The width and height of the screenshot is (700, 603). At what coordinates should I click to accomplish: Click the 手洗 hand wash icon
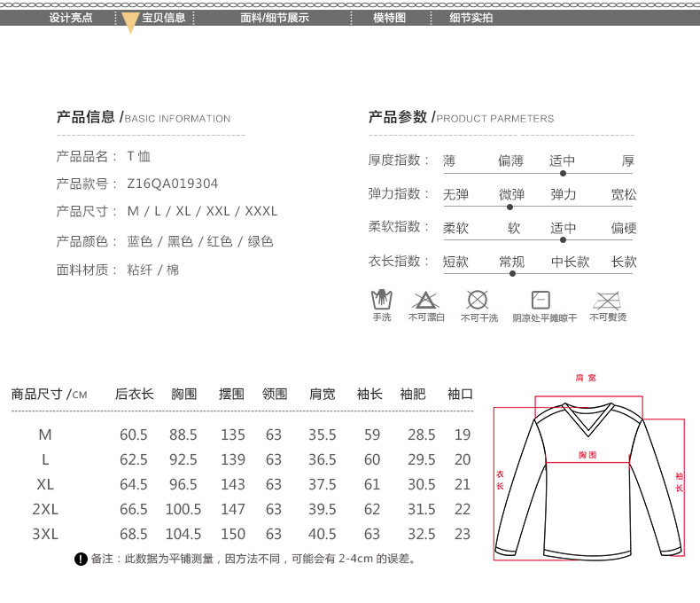[382, 300]
